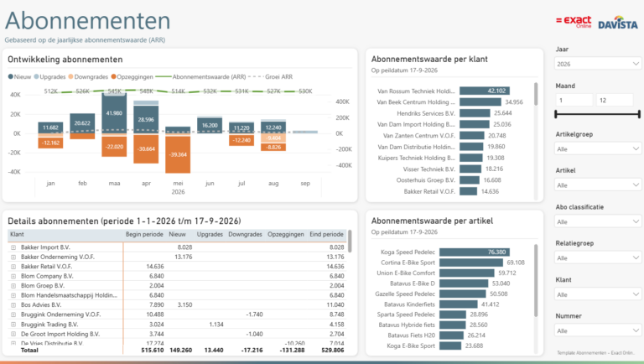Select the Hendriks Services B.V. bar
Viewport: 644px width, 364px height.
[475, 113]
